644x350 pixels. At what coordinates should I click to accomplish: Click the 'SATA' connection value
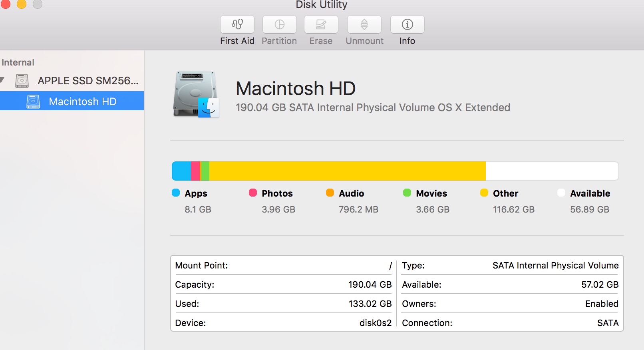608,323
